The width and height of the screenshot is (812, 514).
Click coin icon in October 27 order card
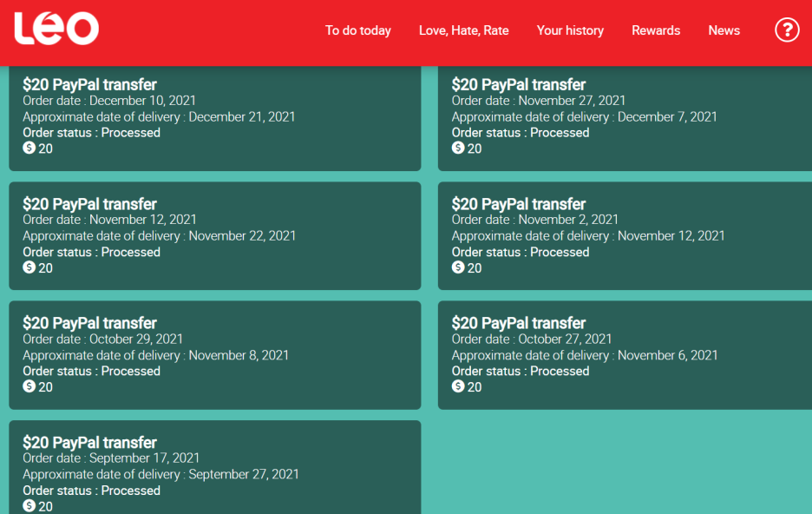click(458, 386)
